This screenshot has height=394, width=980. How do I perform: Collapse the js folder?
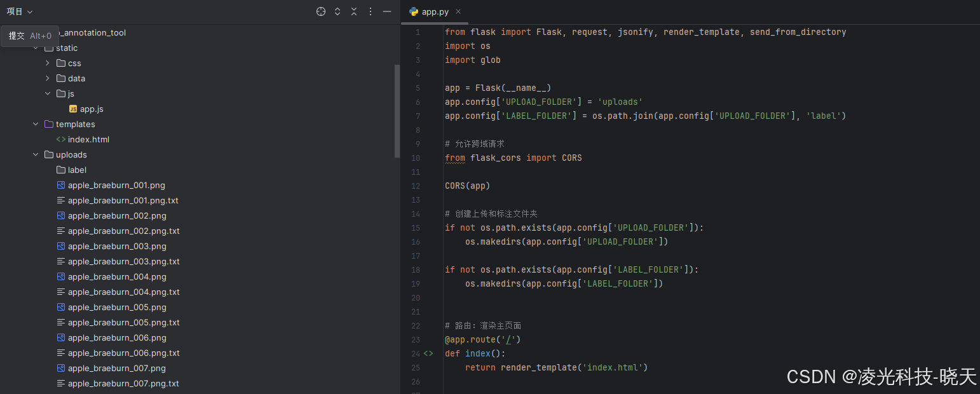(x=48, y=93)
